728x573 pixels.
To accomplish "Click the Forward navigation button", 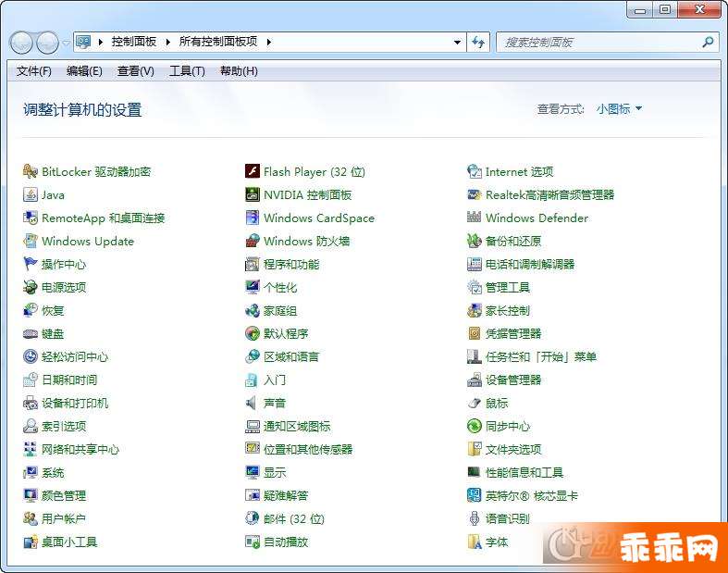I will 47,43.
